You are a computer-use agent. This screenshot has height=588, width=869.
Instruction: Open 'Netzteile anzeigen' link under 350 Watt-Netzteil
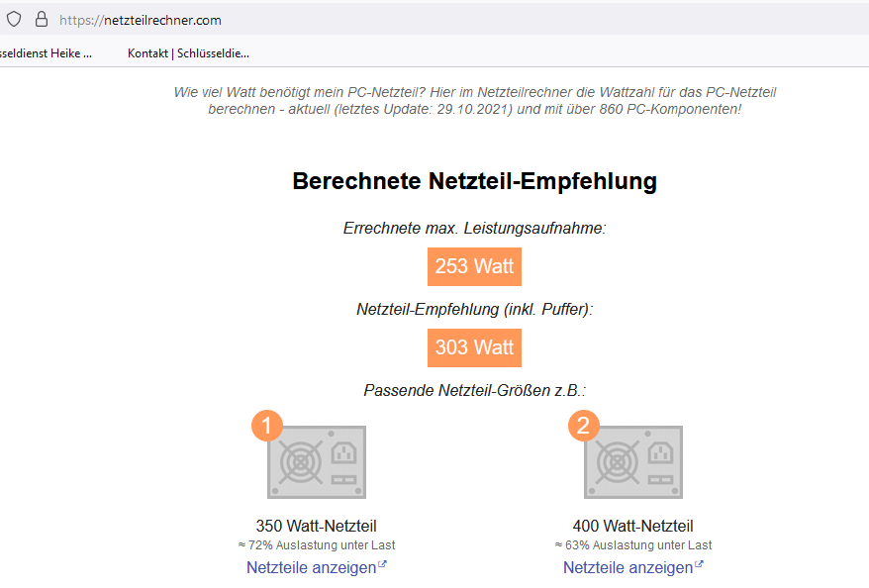pos(311,567)
